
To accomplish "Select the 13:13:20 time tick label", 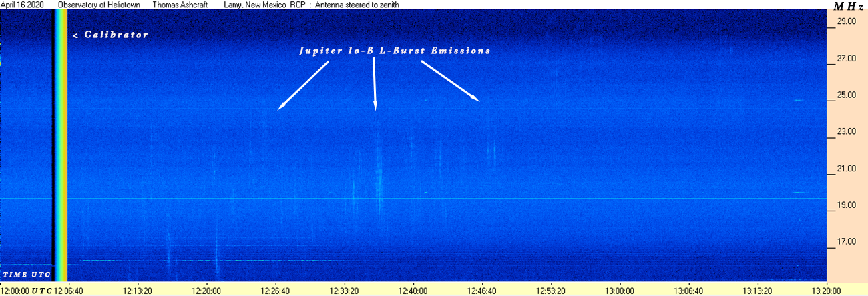I will click(758, 291).
